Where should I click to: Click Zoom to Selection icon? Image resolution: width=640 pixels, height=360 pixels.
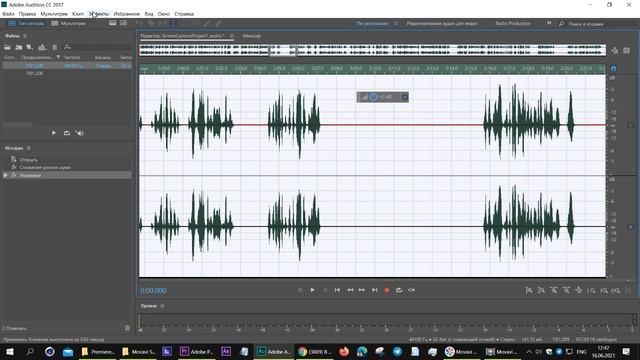click(616, 291)
